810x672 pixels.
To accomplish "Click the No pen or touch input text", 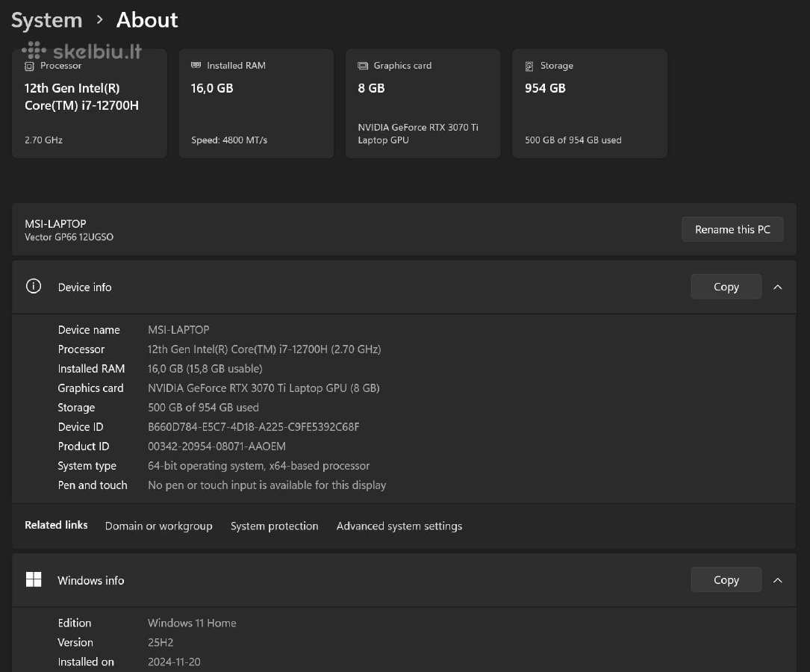I will [x=267, y=485].
